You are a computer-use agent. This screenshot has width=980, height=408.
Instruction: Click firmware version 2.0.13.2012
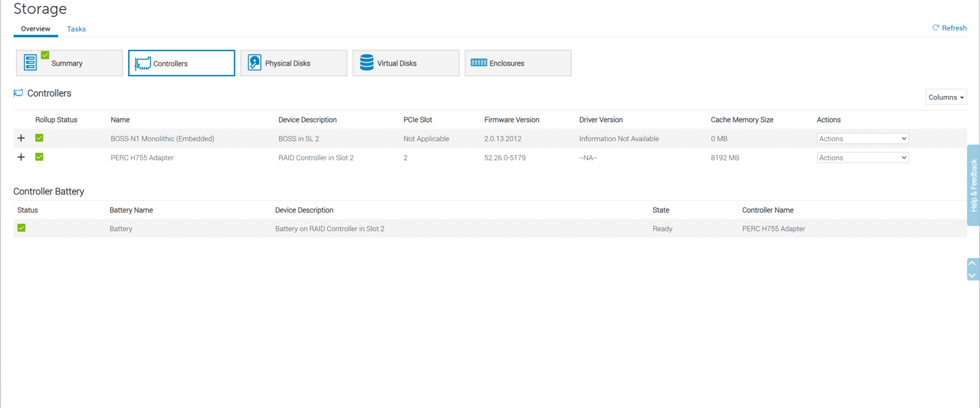click(503, 139)
